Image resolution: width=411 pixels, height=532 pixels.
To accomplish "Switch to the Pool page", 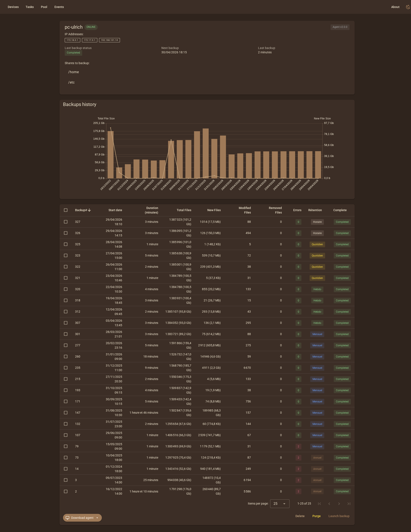I will (x=44, y=7).
